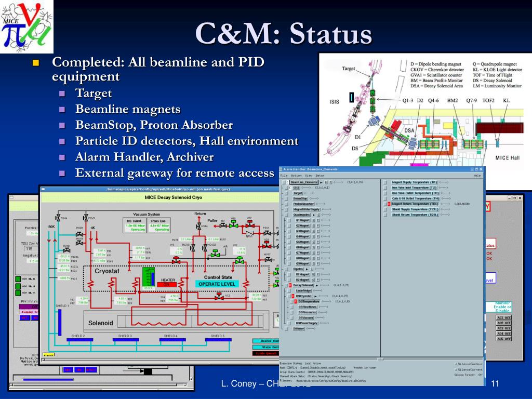
Task: Select the BeamLine_Elements group button
Action: [303, 182]
